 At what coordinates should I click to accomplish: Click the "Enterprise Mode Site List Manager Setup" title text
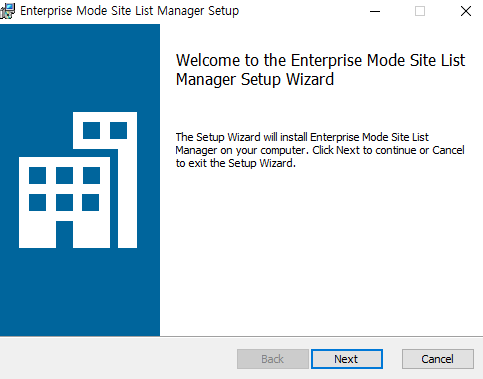pyautogui.click(x=129, y=11)
